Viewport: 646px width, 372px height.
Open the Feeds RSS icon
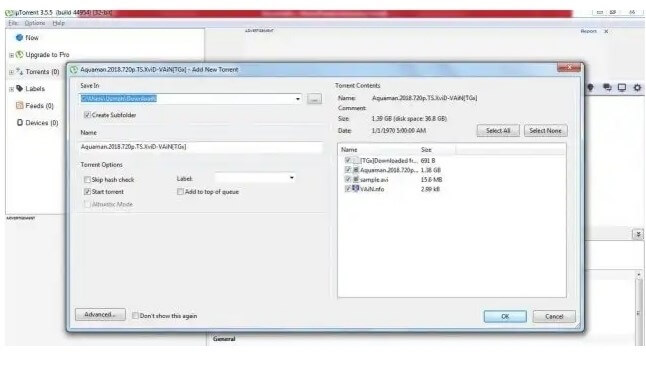(19, 105)
